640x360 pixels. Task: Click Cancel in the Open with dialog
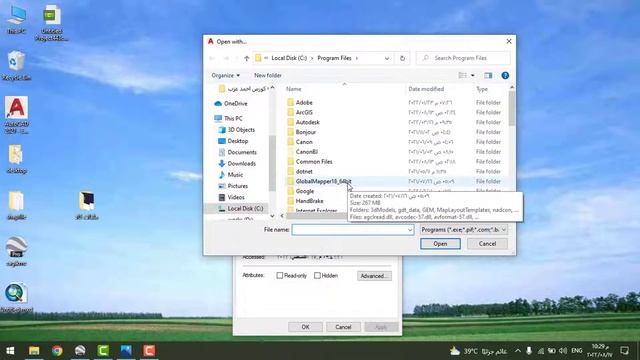(x=487, y=244)
